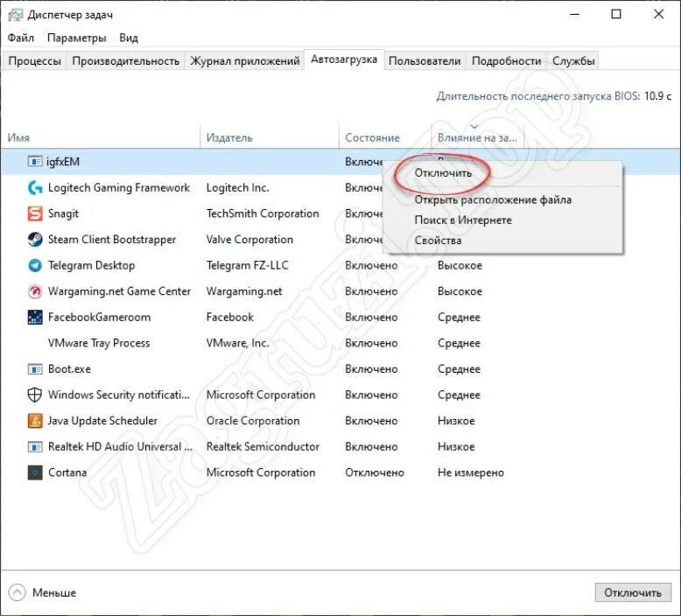Sort by the Влияние на за... column header
Viewport: 681px width, 616px height.
click(478, 137)
